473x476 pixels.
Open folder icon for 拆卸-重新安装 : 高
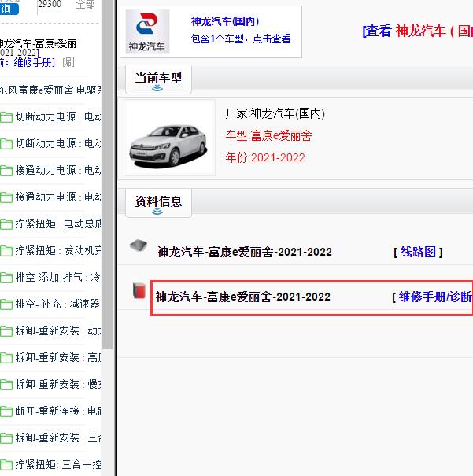pos(6,358)
